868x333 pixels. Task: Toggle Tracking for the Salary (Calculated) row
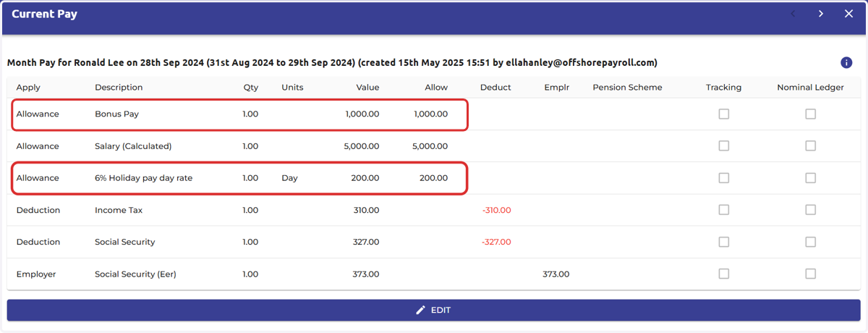pos(724,146)
